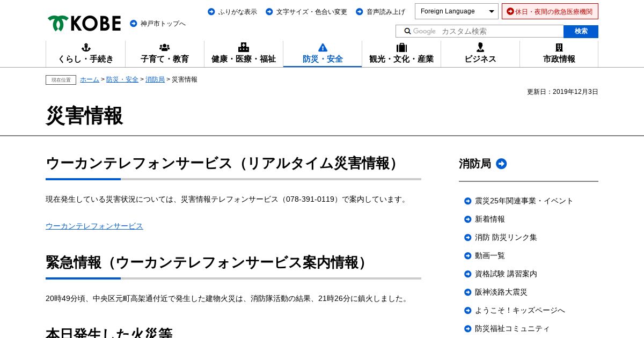Click ホーム breadcrumb link
Image resolution: width=644 pixels, height=338 pixels.
click(90, 79)
